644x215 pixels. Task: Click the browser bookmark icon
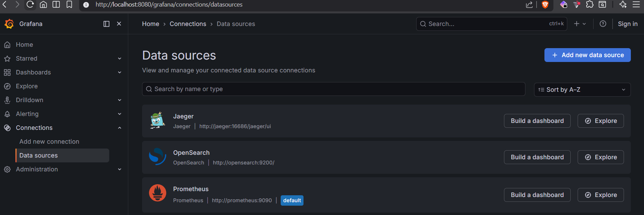(x=69, y=5)
